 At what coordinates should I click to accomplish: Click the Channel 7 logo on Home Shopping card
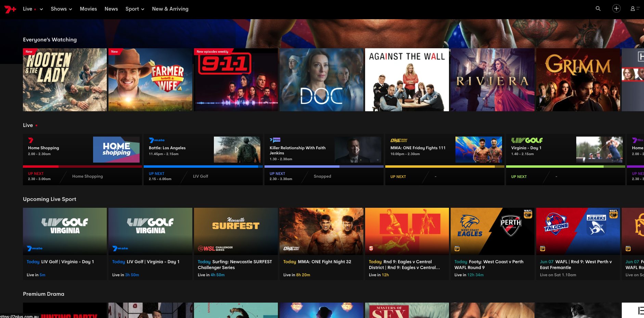point(31,140)
